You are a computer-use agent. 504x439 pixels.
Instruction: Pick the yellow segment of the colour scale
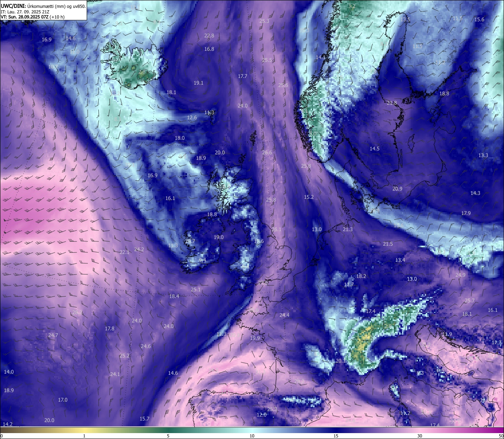[x=84, y=430]
